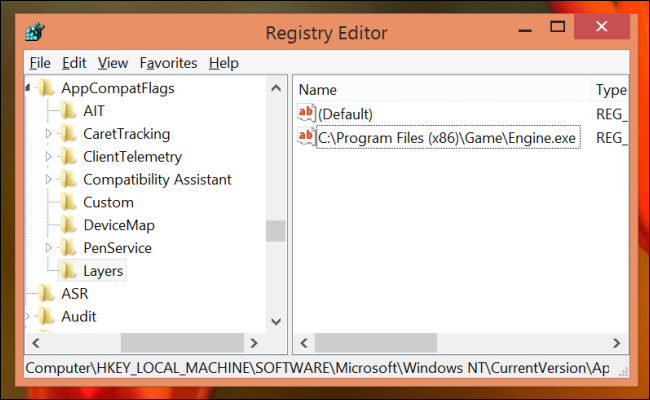Click the DeviceMap folder icon
Image resolution: width=650 pixels, height=400 pixels.
coord(69,225)
